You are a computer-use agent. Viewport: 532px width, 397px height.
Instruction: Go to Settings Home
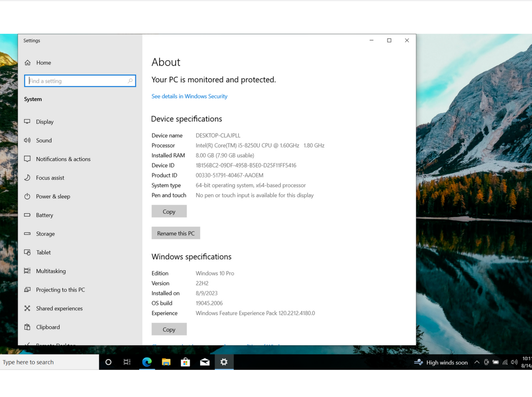click(x=43, y=63)
